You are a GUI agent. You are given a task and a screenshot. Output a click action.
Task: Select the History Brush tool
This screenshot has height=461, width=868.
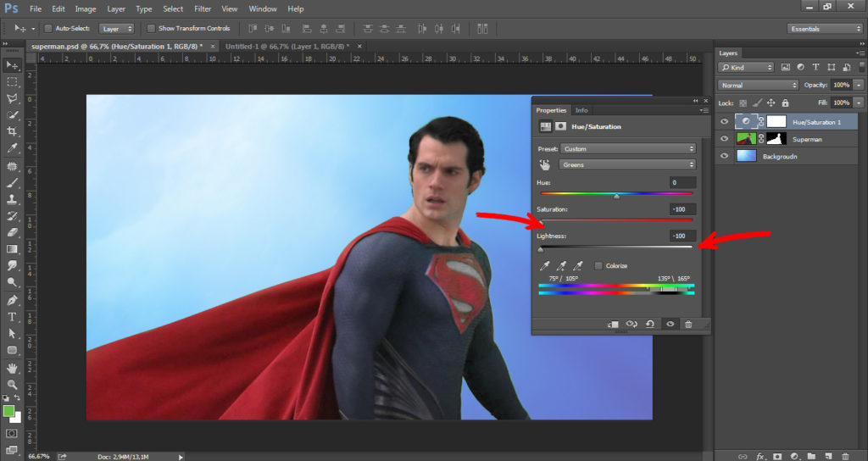(x=12, y=216)
